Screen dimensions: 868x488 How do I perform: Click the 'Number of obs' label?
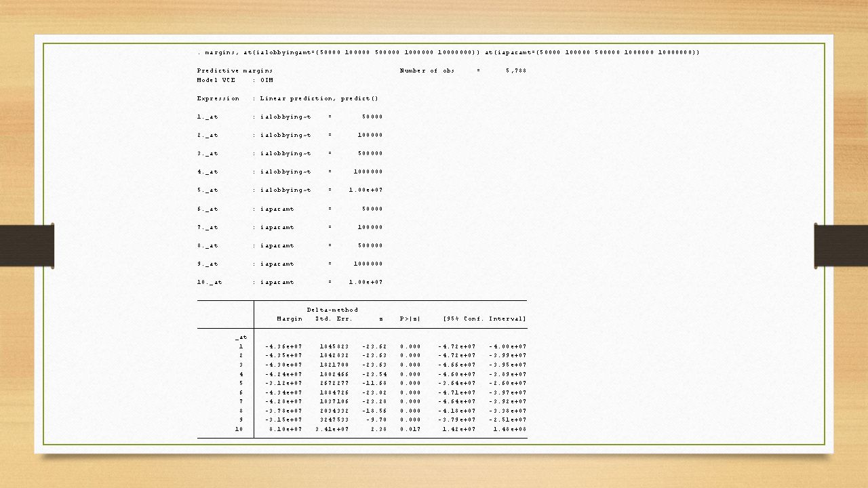[x=427, y=70]
